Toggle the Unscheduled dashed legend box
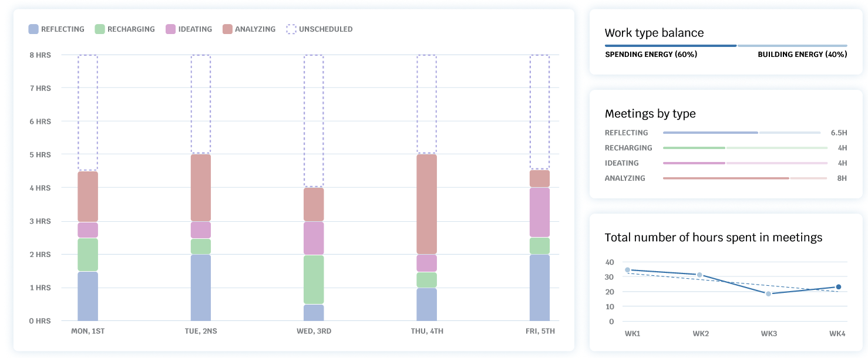The height and width of the screenshot is (358, 868). pos(291,29)
